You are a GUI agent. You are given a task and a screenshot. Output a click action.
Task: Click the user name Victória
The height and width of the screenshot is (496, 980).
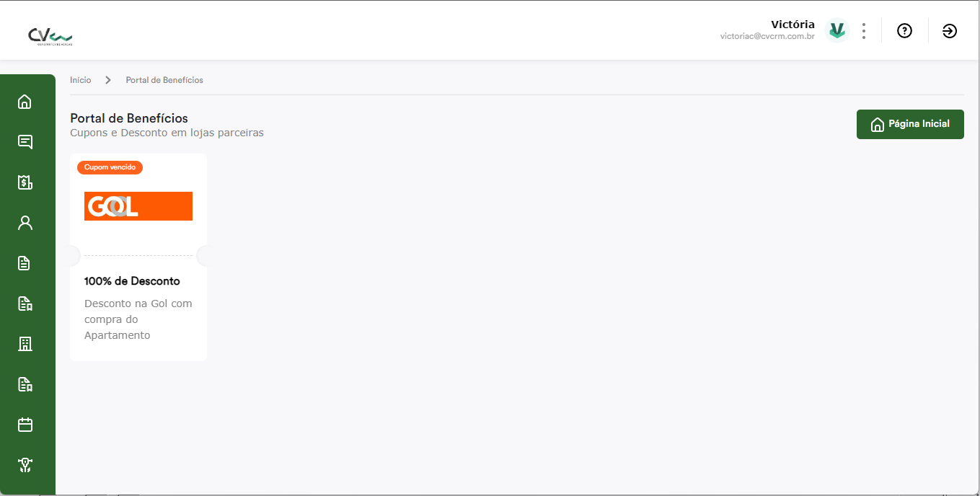pos(793,25)
